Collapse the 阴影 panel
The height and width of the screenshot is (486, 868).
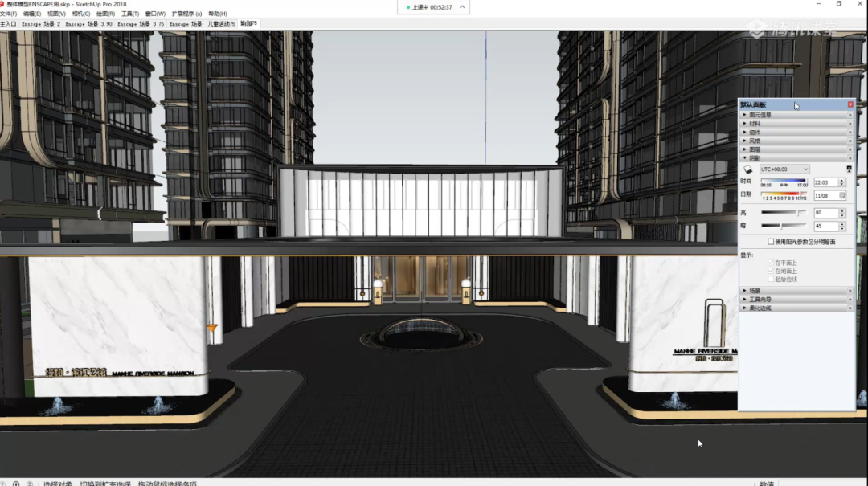(744, 158)
